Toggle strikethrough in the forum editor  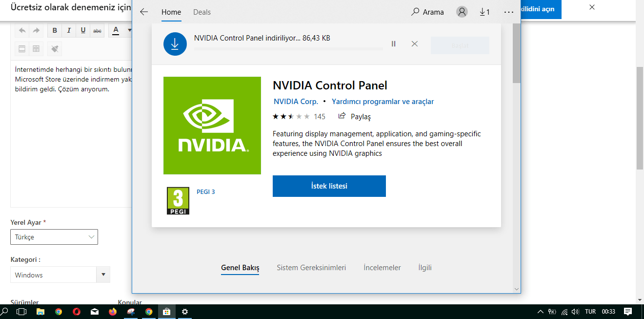[97, 31]
